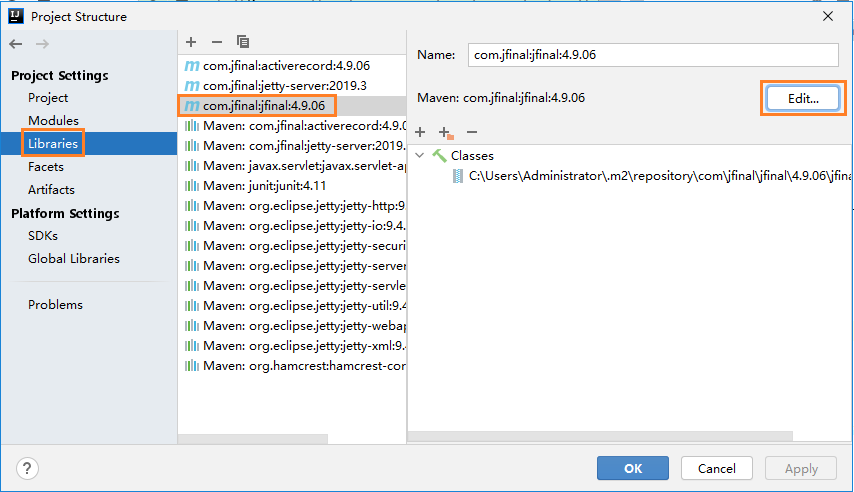Click the Edit... button
854x492 pixels.
tap(803, 99)
